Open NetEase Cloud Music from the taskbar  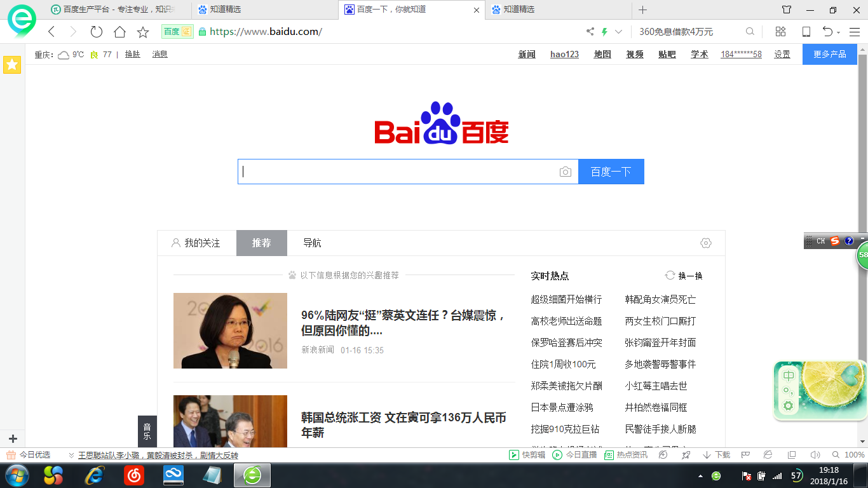[x=133, y=475]
